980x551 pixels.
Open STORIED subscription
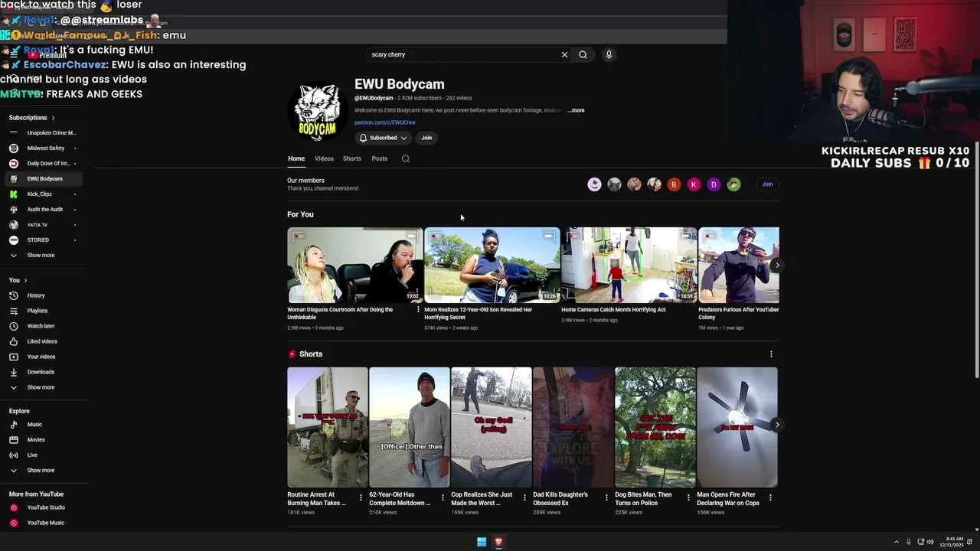tap(44, 240)
